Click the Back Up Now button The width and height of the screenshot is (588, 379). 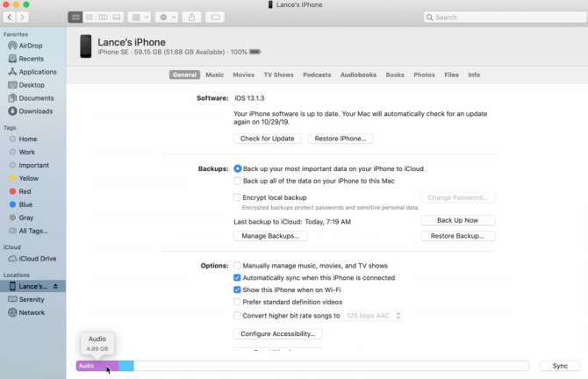click(x=457, y=220)
